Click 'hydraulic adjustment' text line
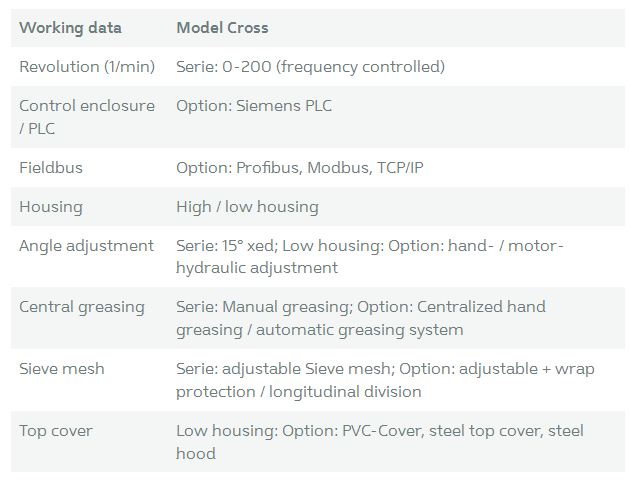 click(x=257, y=268)
